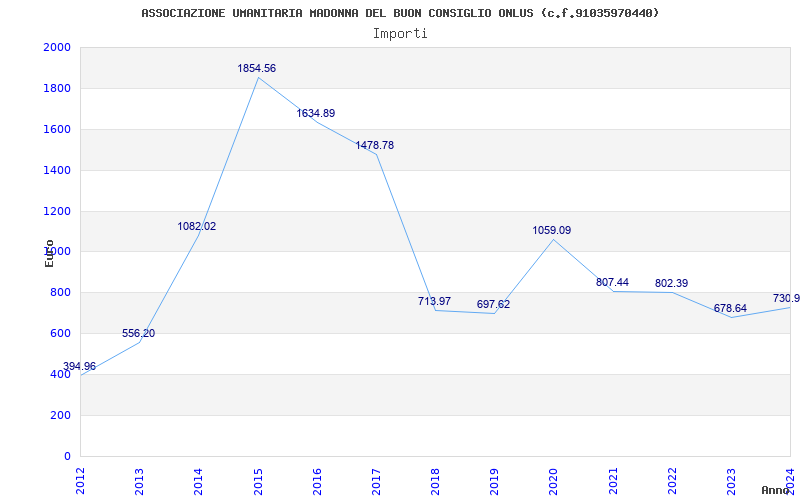Click the chart title with the association name
800x500 pixels.
[401, 13]
